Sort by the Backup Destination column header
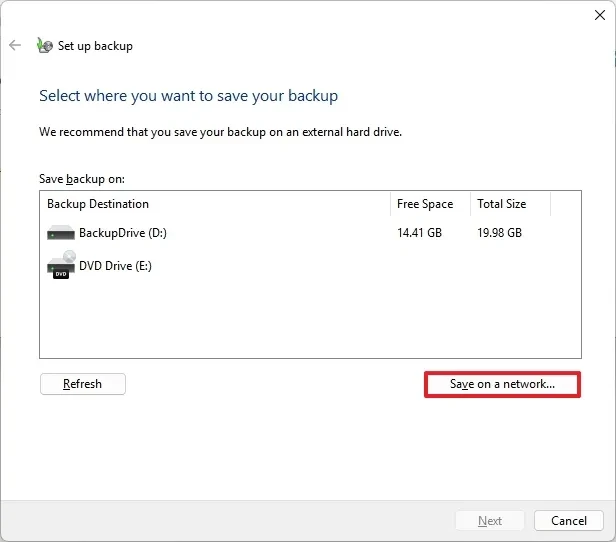 coord(98,204)
